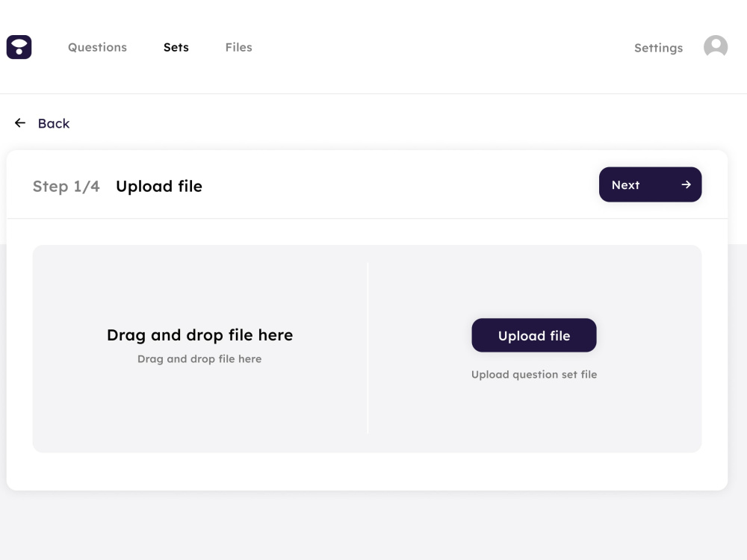Viewport: 747px width, 560px height.
Task: Click the small gray drag and drop subtitle
Action: click(x=199, y=359)
